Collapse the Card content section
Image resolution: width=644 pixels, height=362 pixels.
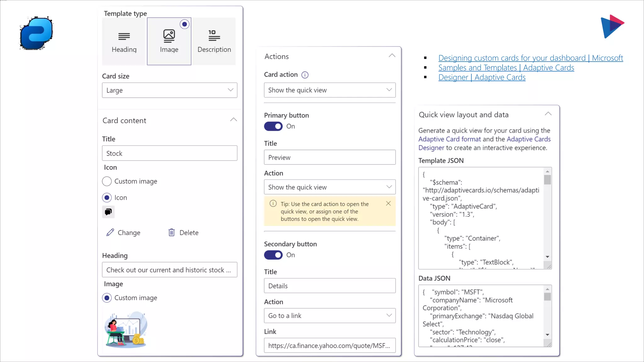click(x=233, y=120)
